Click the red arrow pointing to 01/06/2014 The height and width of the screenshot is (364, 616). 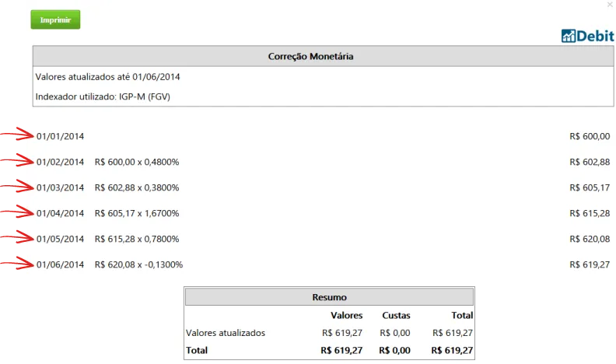click(x=16, y=264)
